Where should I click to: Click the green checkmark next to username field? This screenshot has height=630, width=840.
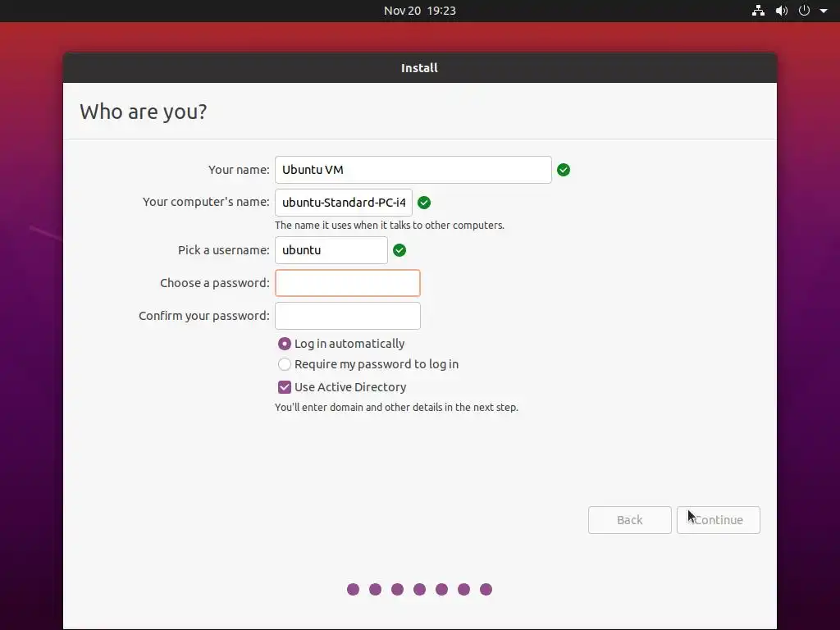pos(399,250)
